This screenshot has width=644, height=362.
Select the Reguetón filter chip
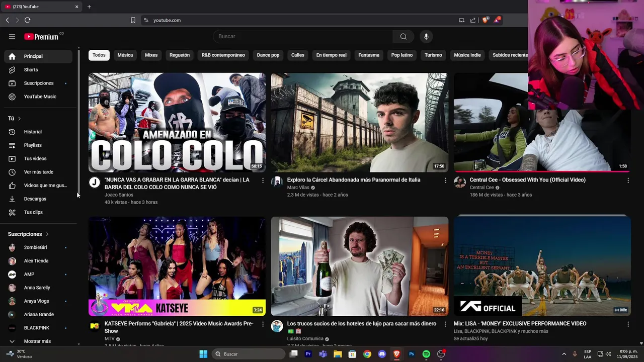(180, 55)
